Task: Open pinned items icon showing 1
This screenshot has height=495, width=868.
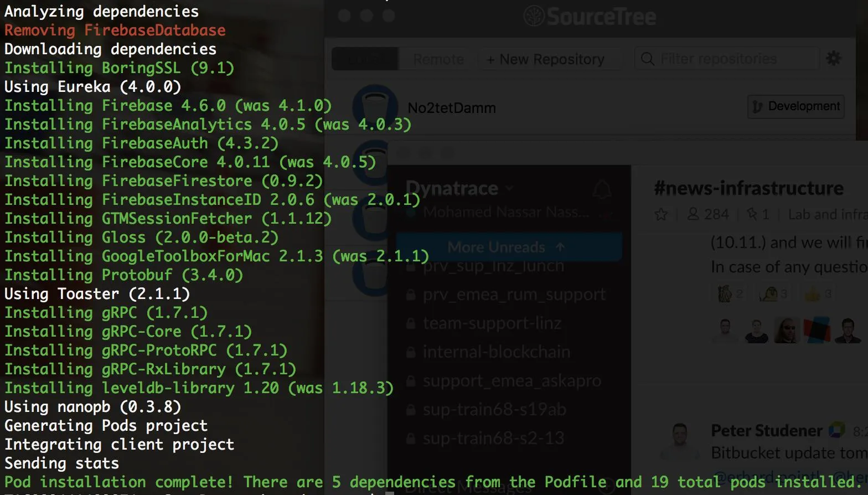Action: click(758, 214)
